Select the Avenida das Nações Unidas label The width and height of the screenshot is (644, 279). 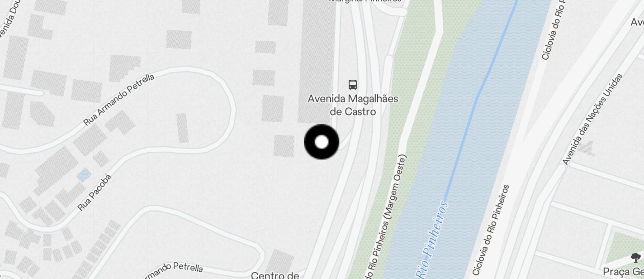pyautogui.click(x=592, y=119)
